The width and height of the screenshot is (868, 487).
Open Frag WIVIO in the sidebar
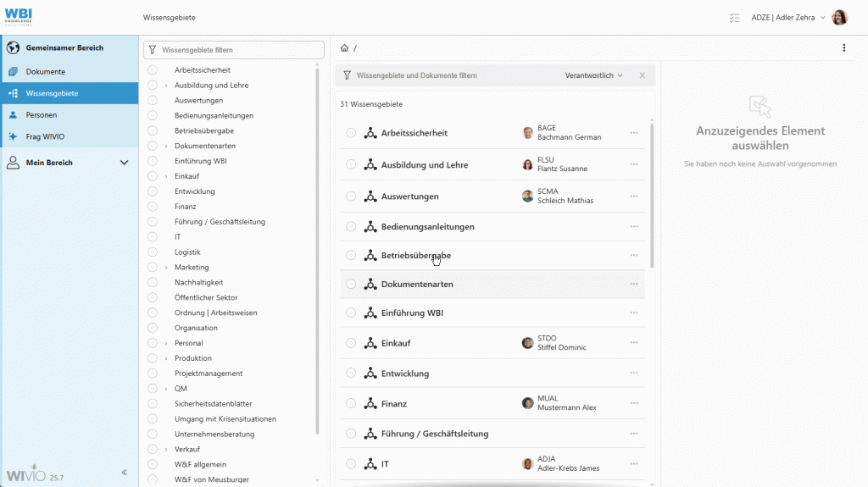click(45, 136)
